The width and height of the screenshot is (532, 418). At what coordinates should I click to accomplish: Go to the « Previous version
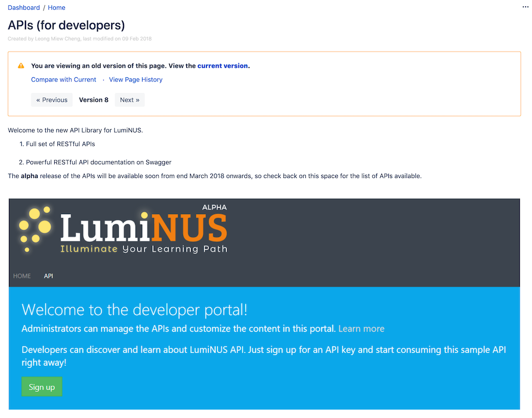point(52,100)
